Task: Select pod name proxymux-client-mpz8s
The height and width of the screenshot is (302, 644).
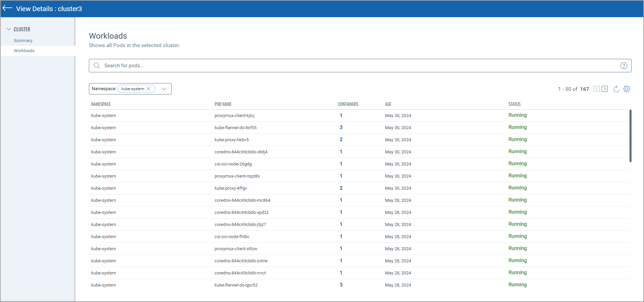Action: pos(237,176)
